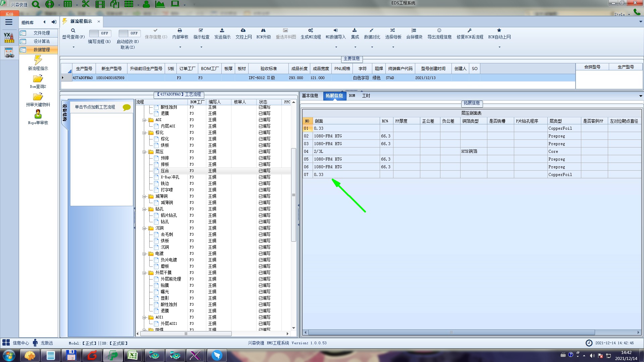Click the green lifebuoy help icon

click(50, 4)
